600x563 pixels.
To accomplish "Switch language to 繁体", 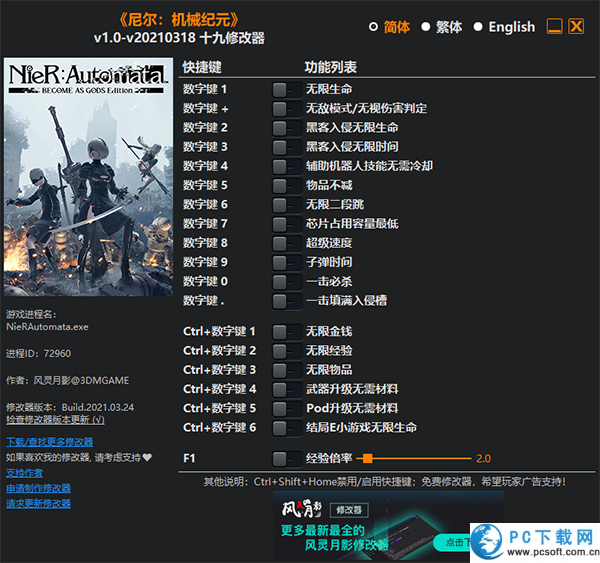I will click(425, 27).
